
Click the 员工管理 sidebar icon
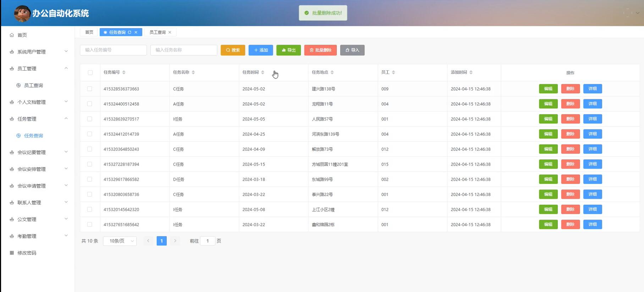(x=12, y=68)
